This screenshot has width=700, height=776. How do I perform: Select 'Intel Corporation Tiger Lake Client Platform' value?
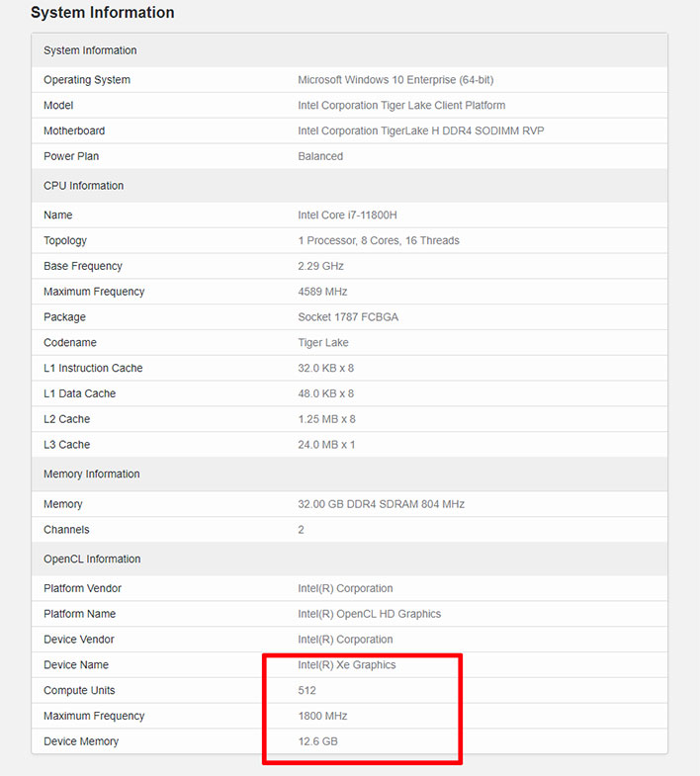401,106
